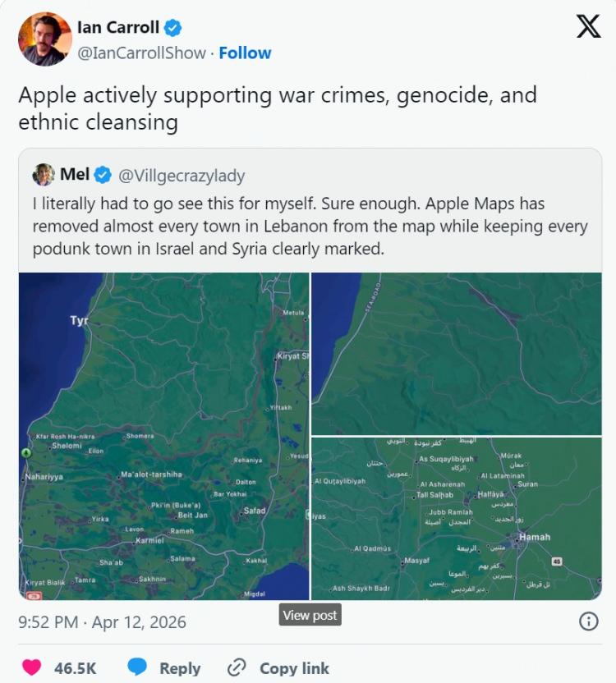Click Mel's quoted post text
This screenshot has width=616, height=683.
(x=310, y=226)
